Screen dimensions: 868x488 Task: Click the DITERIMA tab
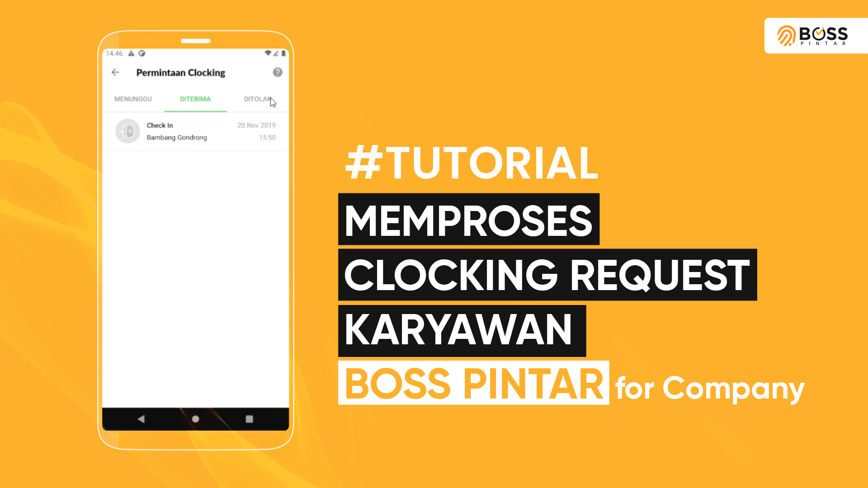[195, 99]
